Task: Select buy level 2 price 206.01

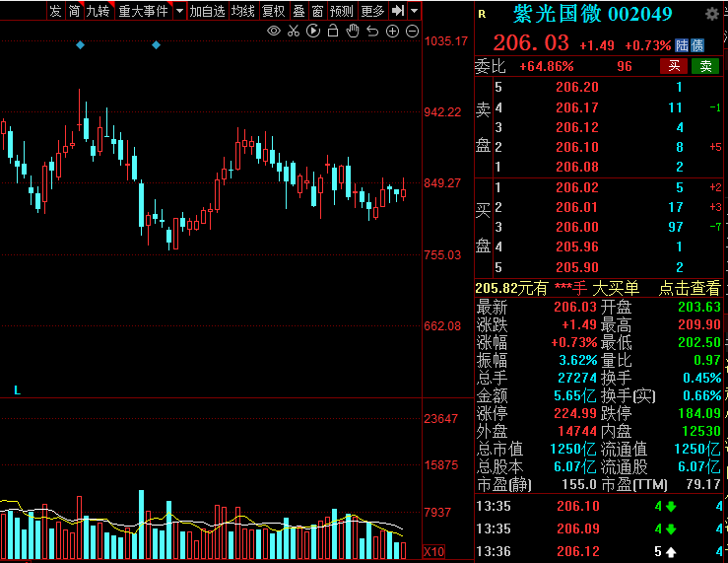Action: point(577,207)
